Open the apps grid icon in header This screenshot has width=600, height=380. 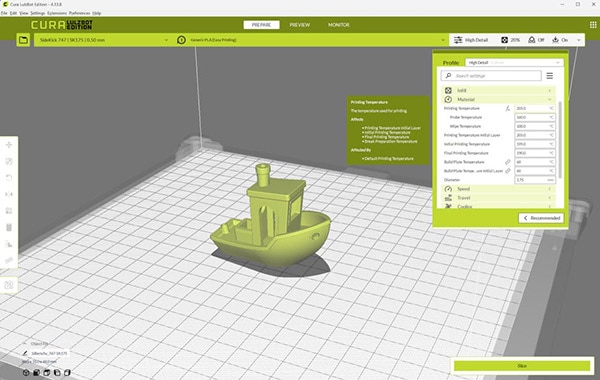(x=593, y=25)
